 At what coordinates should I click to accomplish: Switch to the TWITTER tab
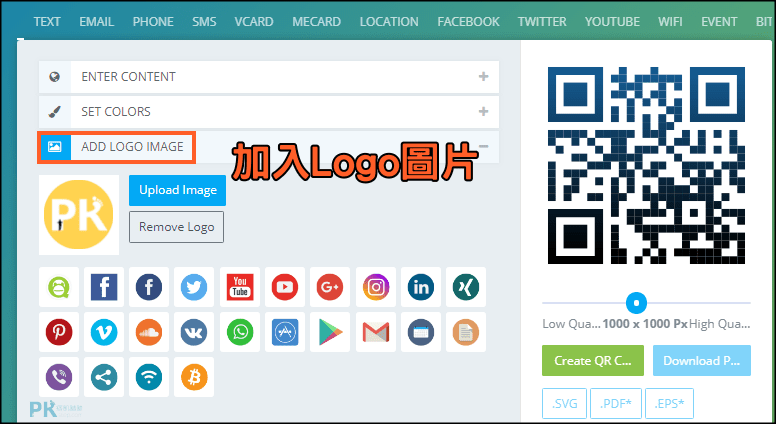tap(542, 22)
